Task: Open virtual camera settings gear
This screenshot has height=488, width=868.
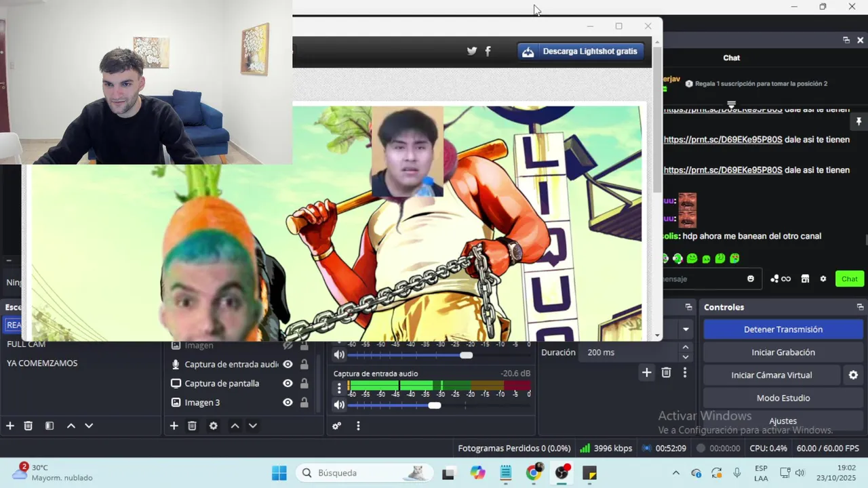Action: point(853,375)
